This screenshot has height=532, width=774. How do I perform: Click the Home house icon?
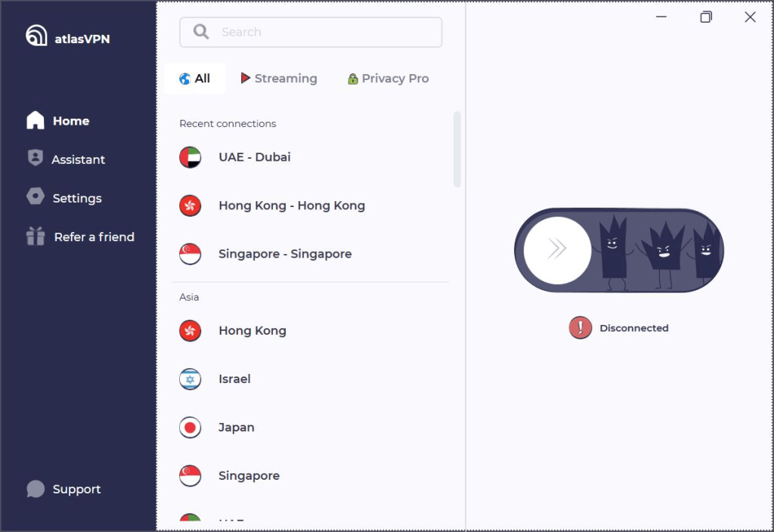(x=36, y=120)
